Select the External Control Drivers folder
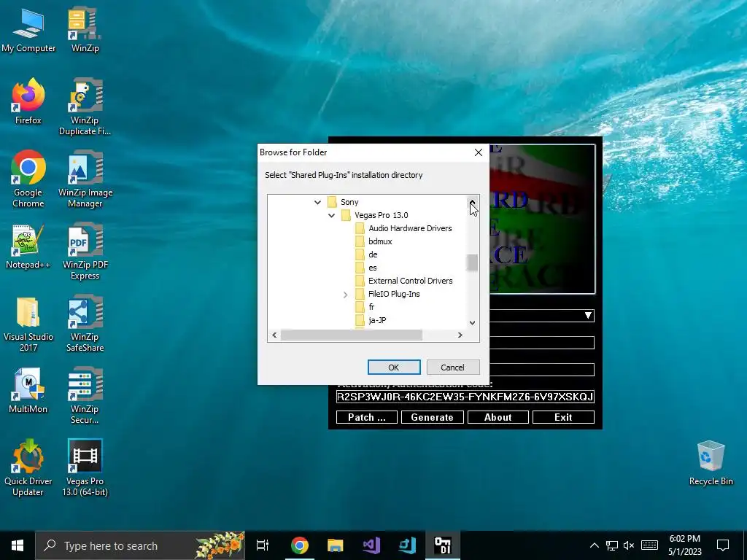The width and height of the screenshot is (747, 560). tap(410, 281)
